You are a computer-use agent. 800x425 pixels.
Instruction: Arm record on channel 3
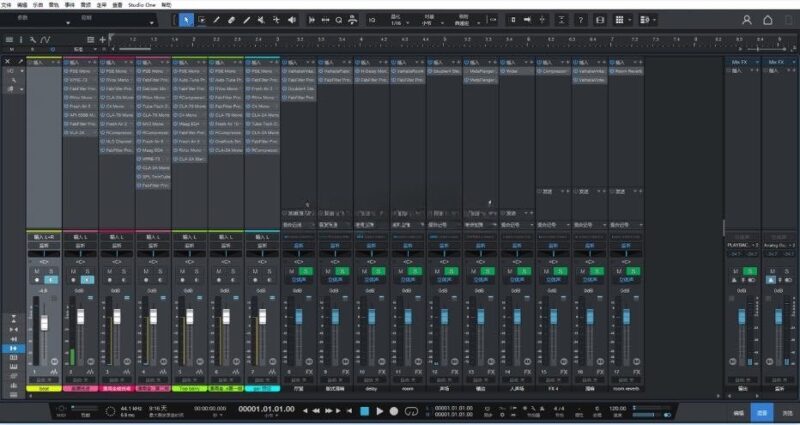click(109, 280)
